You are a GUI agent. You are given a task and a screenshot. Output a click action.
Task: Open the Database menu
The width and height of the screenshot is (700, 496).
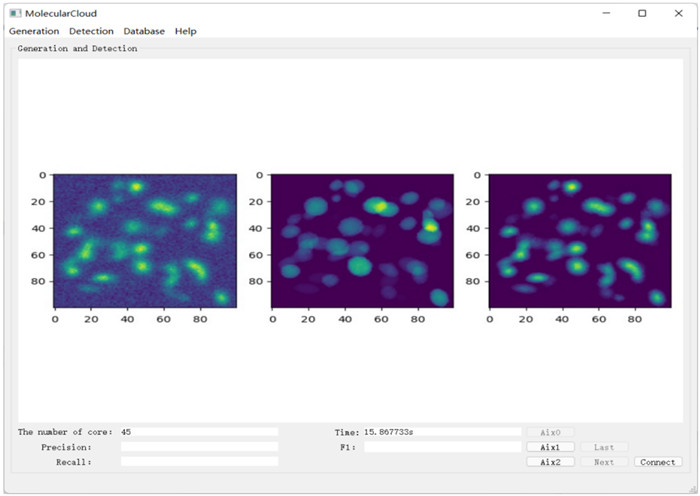click(x=144, y=31)
